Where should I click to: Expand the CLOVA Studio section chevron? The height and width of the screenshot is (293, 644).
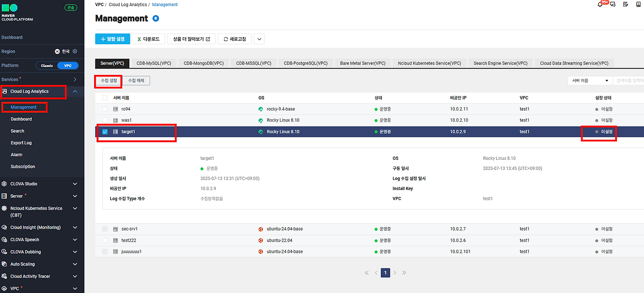(x=75, y=184)
